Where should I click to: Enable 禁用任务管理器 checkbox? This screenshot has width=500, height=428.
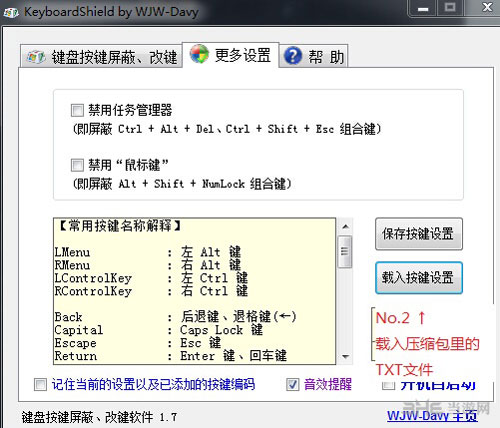pos(77,110)
